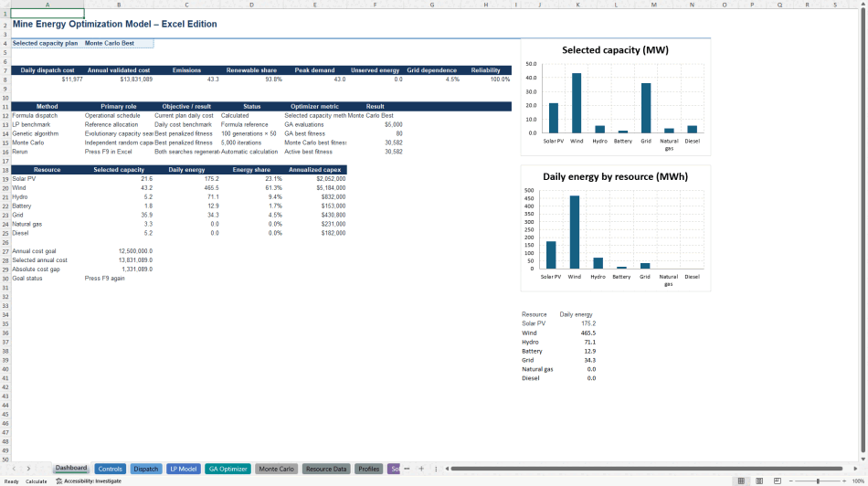868x486 pixels.
Task: Open the Monte Carlo Best selection cell
Action: tap(119, 43)
